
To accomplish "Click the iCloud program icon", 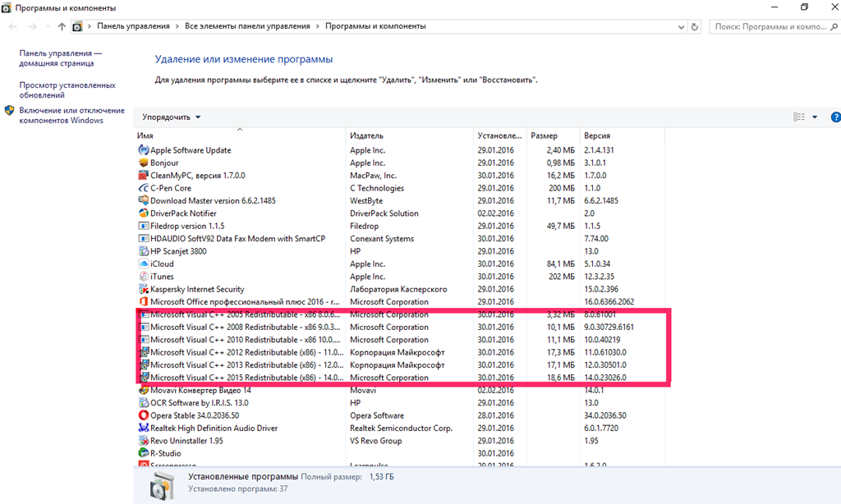I will (x=143, y=263).
